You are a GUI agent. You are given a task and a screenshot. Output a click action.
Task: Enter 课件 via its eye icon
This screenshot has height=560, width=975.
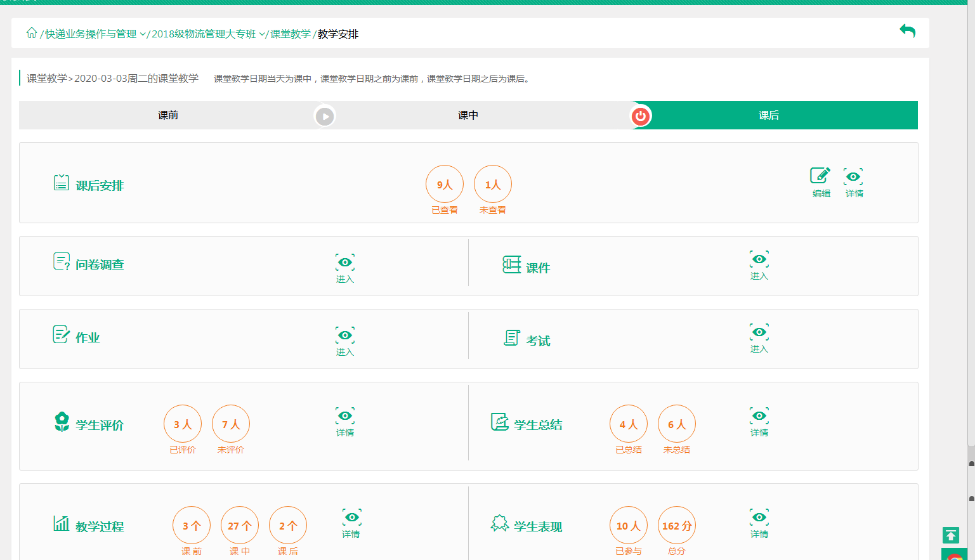pos(759,259)
